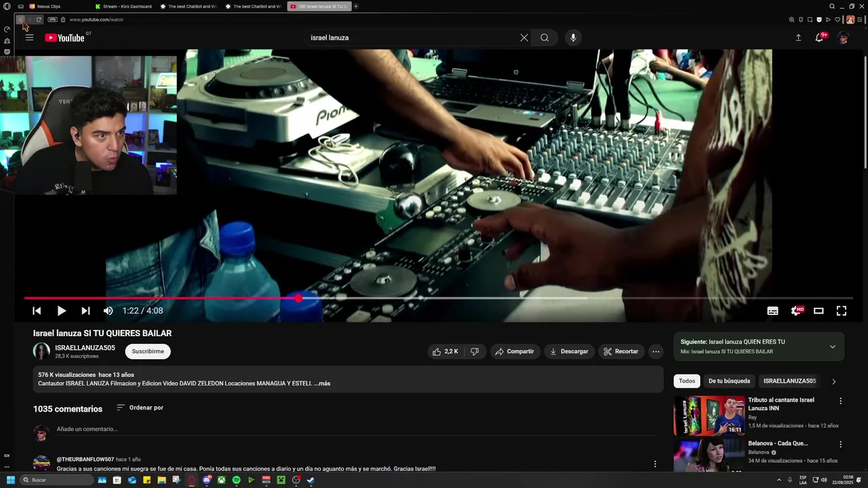Switch to theater mode
Screen dimensions: 868x488
click(x=818, y=310)
